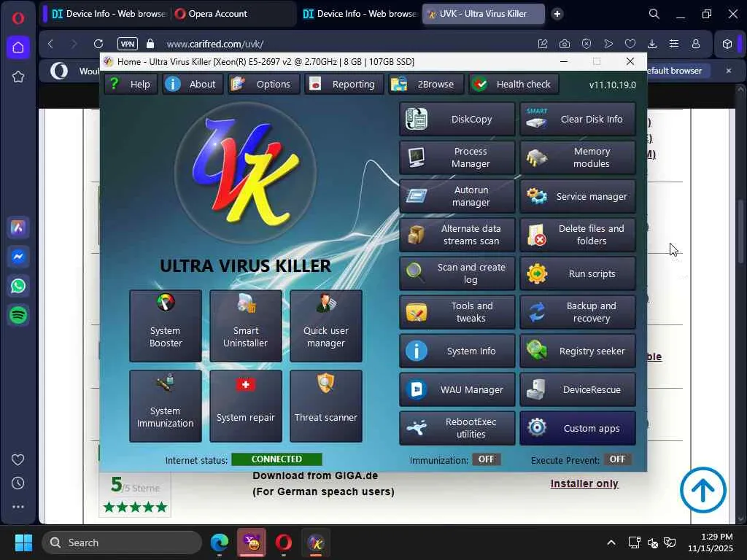Open Clear Disk Info
747x560 pixels.
(x=578, y=119)
